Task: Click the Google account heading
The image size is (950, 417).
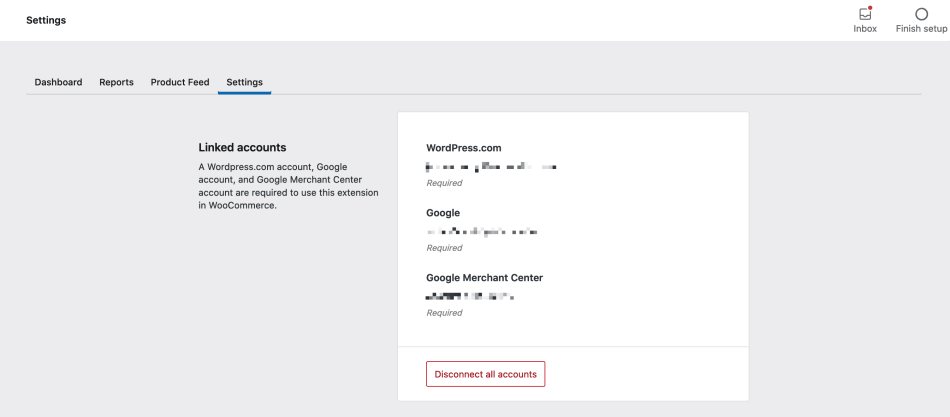Action: click(x=443, y=213)
